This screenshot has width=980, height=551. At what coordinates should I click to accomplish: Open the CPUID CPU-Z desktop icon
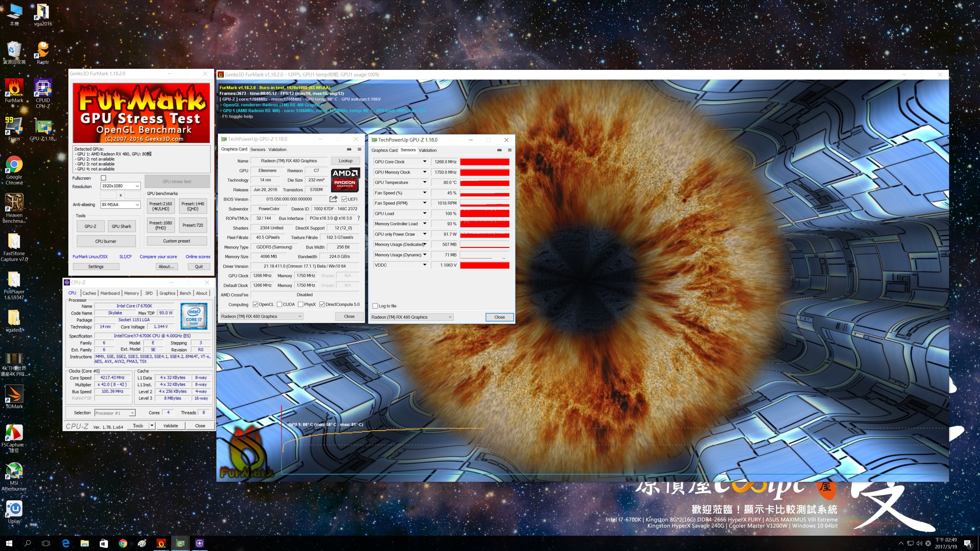tap(43, 93)
